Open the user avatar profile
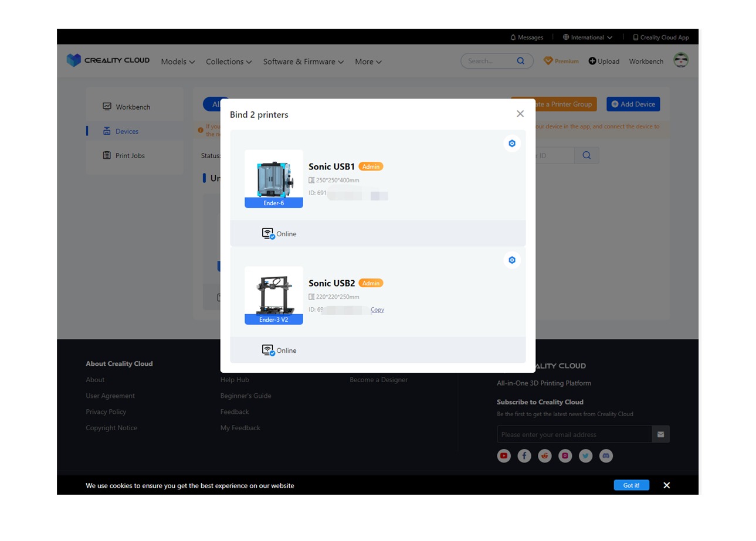Viewport: 756px width, 541px height. point(680,60)
